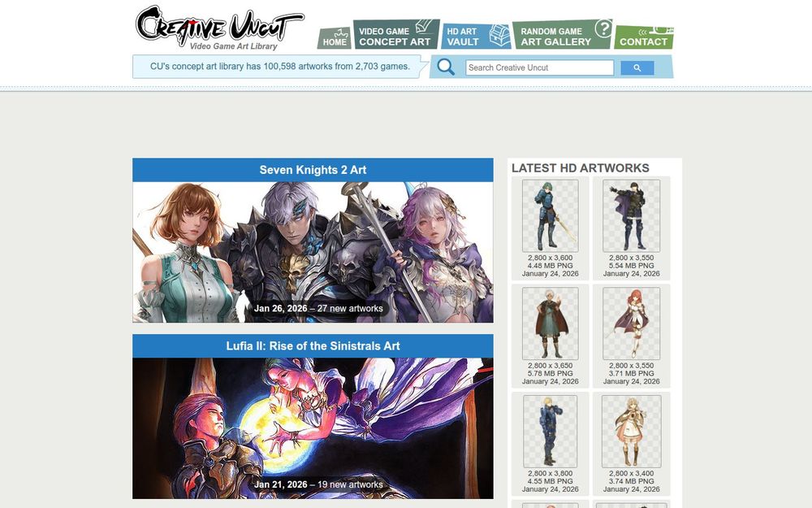Open caped character thumbnail 2,800 x 3,650
The width and height of the screenshot is (812, 508).
(550, 323)
